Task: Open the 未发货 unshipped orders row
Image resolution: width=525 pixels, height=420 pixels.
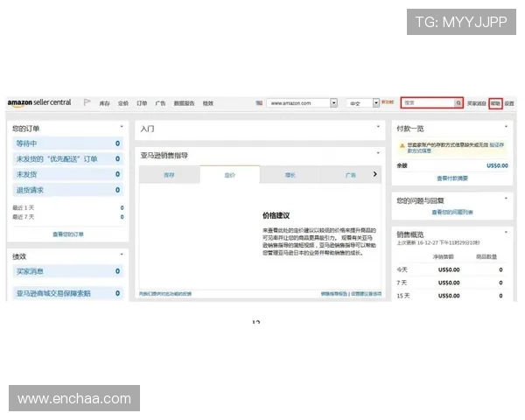Action: 68,174
